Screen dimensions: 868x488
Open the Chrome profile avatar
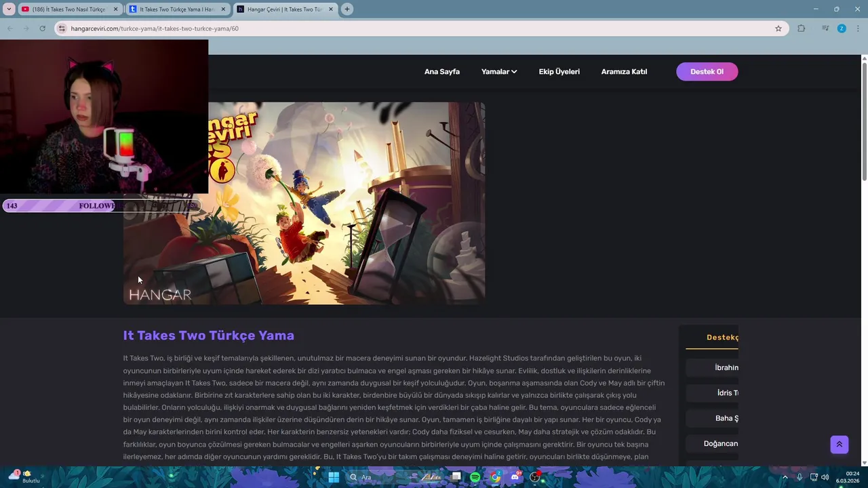[842, 28]
